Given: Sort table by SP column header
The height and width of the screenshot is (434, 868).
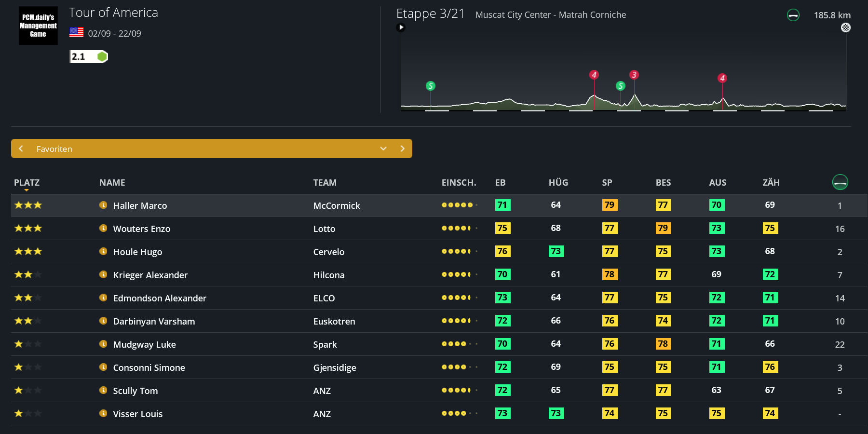Looking at the screenshot, I should coord(607,183).
